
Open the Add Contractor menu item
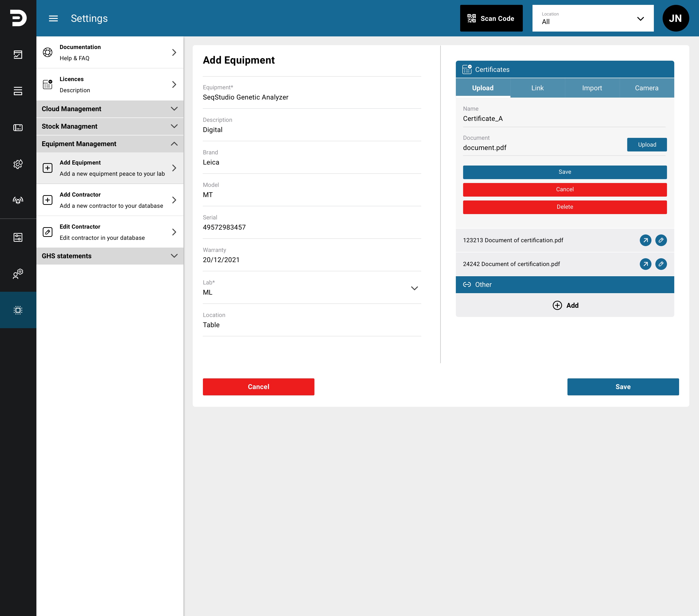(x=110, y=200)
